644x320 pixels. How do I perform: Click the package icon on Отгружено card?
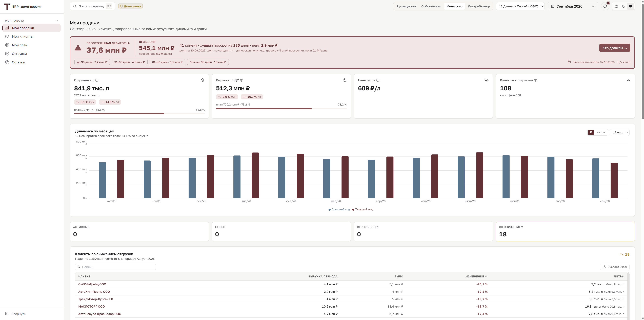(x=203, y=80)
